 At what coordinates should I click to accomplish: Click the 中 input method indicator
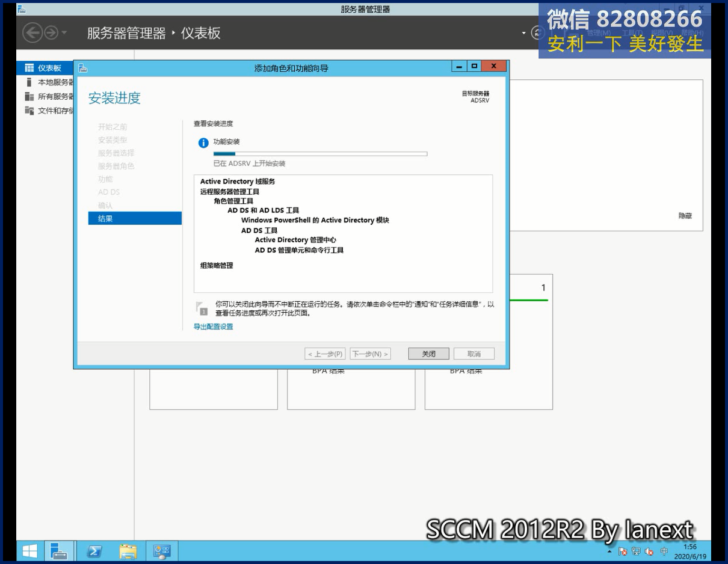664,551
